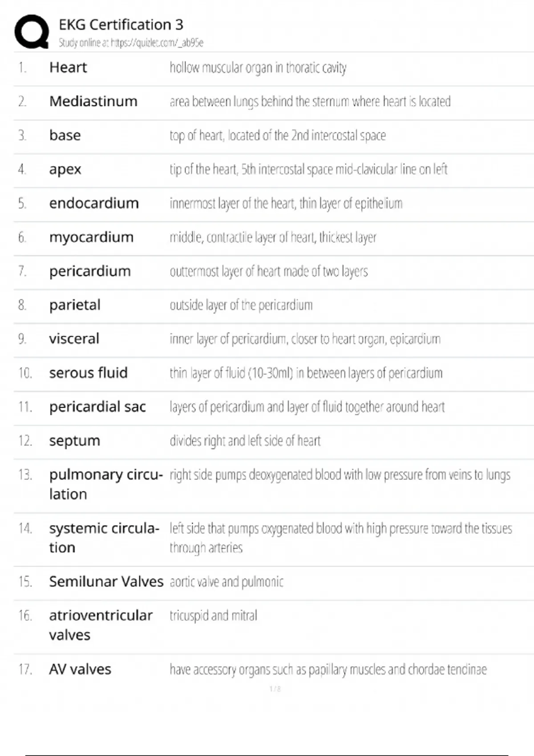The width and height of the screenshot is (534, 756).
Task: Click the Semilunar Valves term
Action: coord(106,582)
